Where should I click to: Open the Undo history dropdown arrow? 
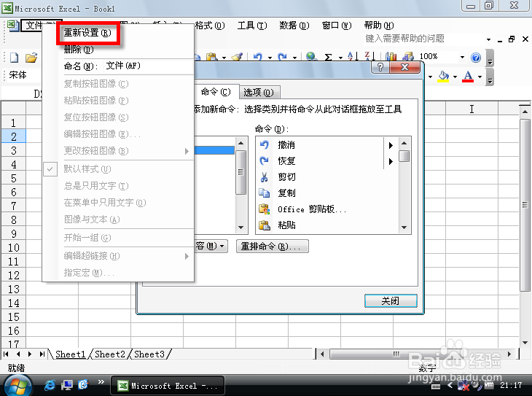(x=270, y=58)
